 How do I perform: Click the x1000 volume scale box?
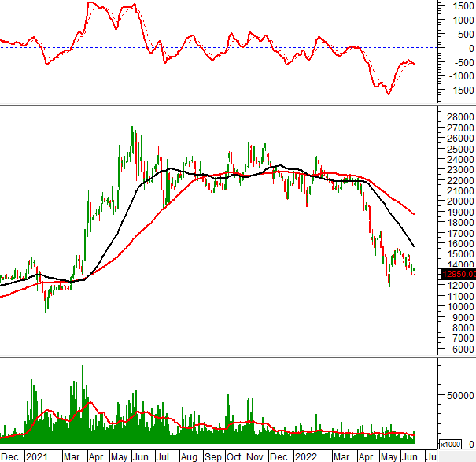point(451,445)
